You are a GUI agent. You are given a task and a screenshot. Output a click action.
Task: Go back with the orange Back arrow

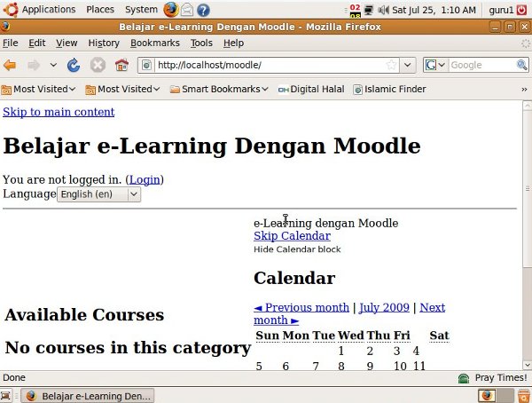[x=10, y=65]
